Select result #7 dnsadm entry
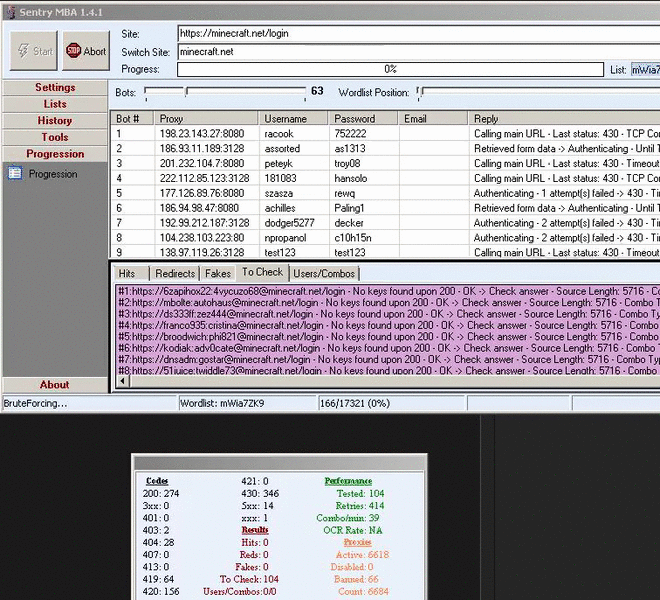Image resolution: width=660 pixels, height=600 pixels. [x=387, y=360]
